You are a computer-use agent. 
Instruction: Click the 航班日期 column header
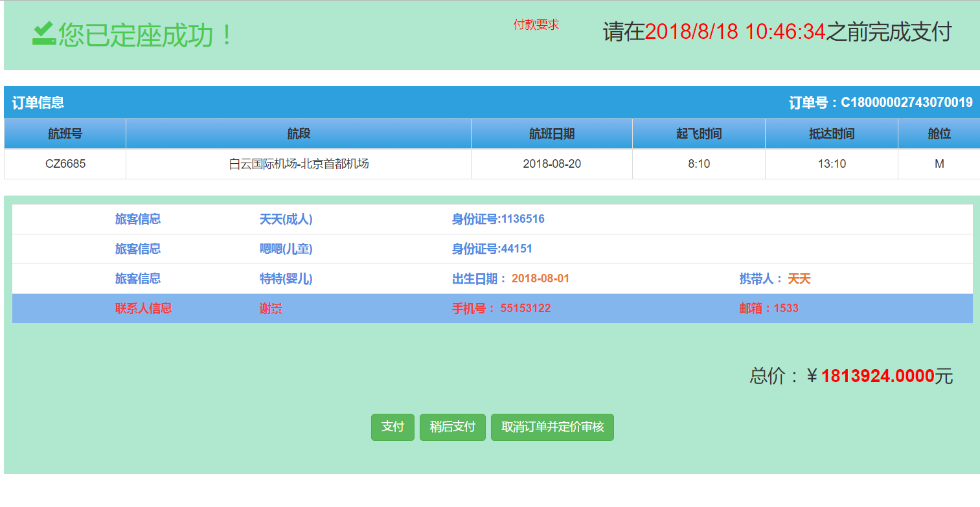pos(552,134)
